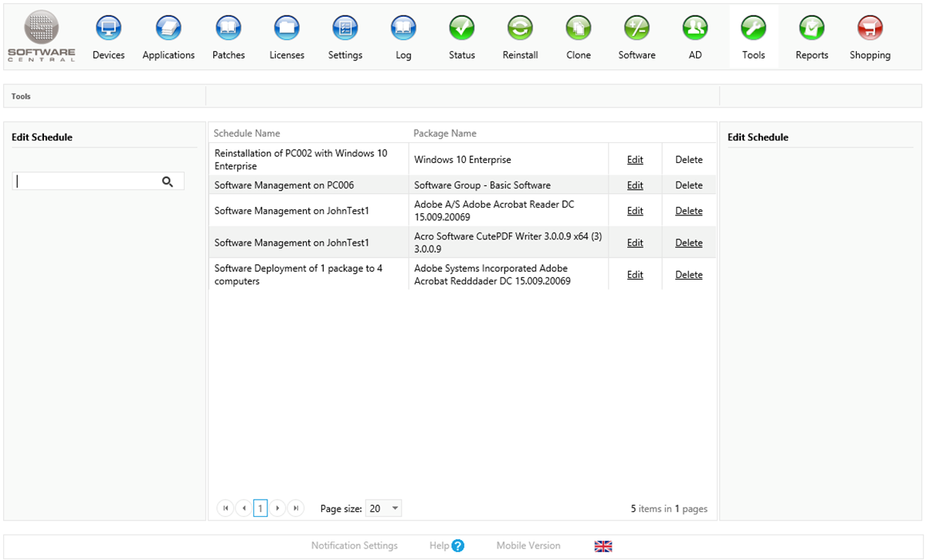Click the Reinstall icon
This screenshot has height=560, width=927.
pos(520,29)
